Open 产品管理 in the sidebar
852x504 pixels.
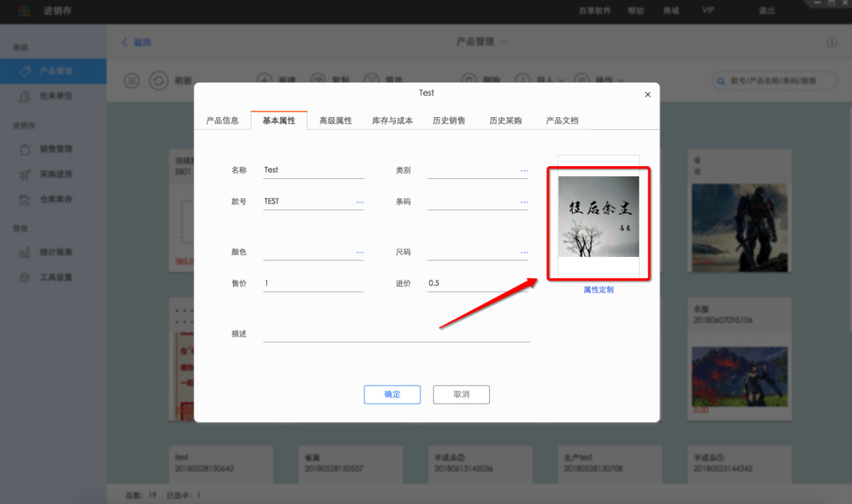tap(53, 71)
